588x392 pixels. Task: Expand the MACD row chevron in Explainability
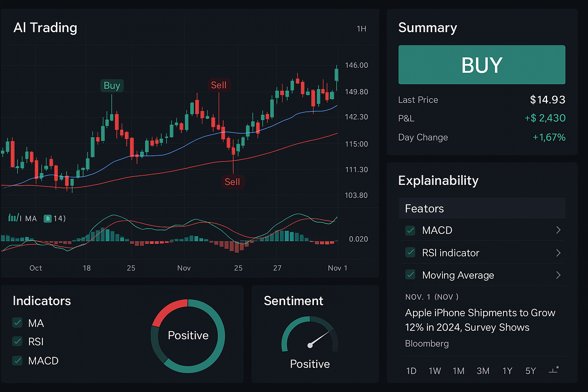[558, 230]
